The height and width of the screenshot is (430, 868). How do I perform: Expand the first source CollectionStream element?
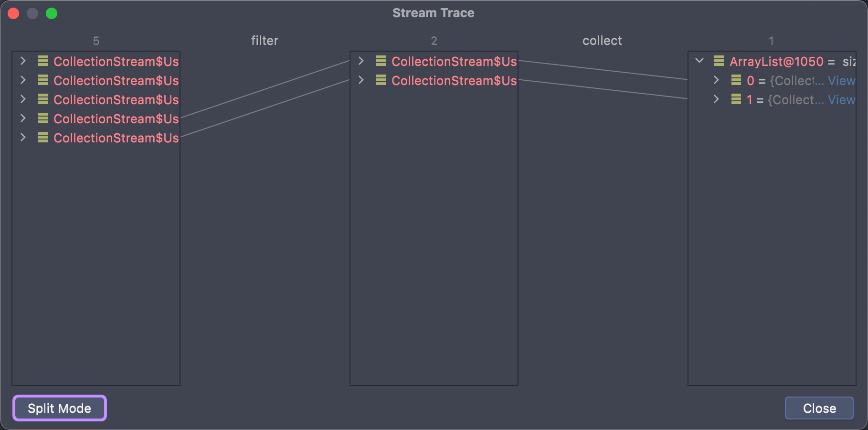23,61
